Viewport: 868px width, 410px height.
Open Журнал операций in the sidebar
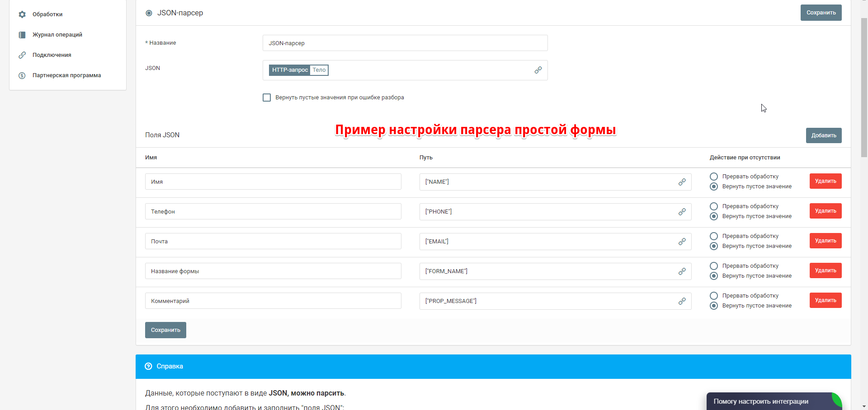tap(57, 35)
